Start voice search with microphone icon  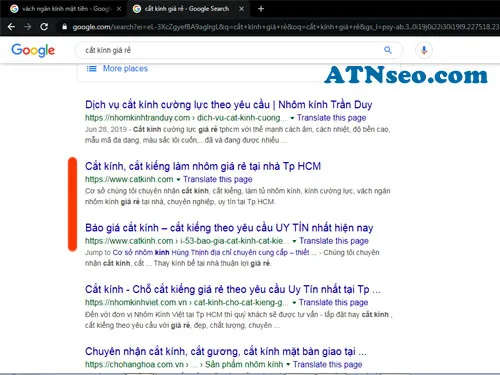click(x=424, y=50)
